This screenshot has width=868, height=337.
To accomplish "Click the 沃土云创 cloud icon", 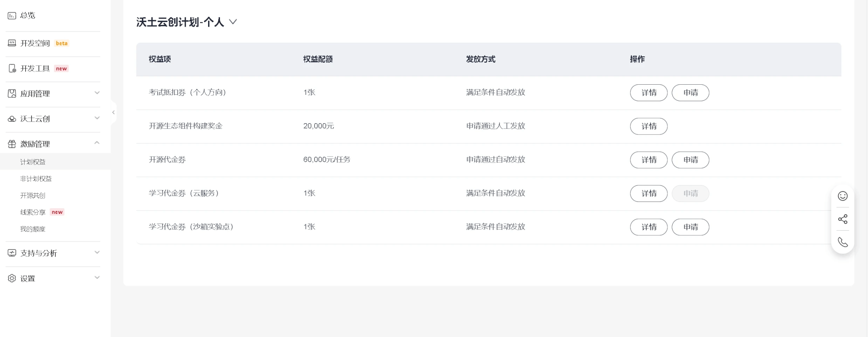I will [12, 119].
